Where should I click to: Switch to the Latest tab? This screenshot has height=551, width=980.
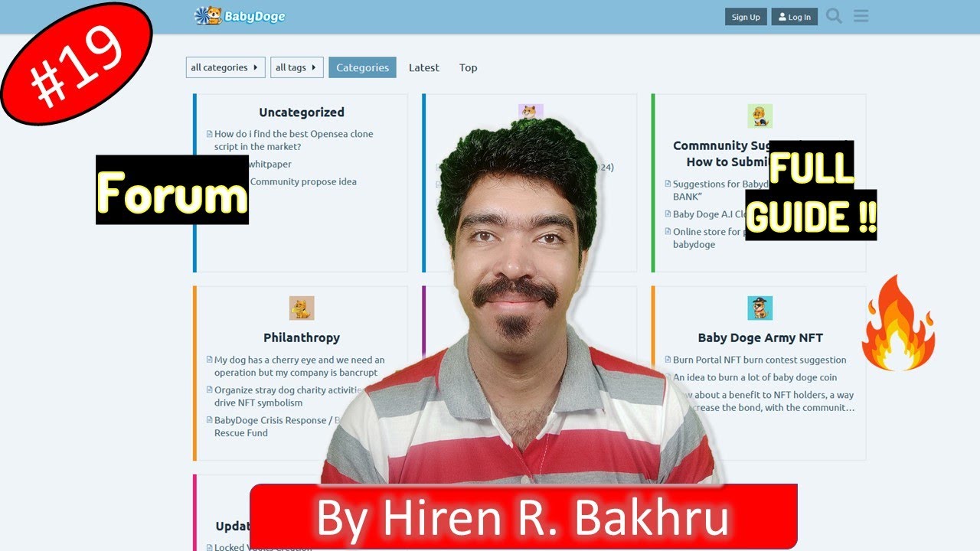(x=423, y=67)
